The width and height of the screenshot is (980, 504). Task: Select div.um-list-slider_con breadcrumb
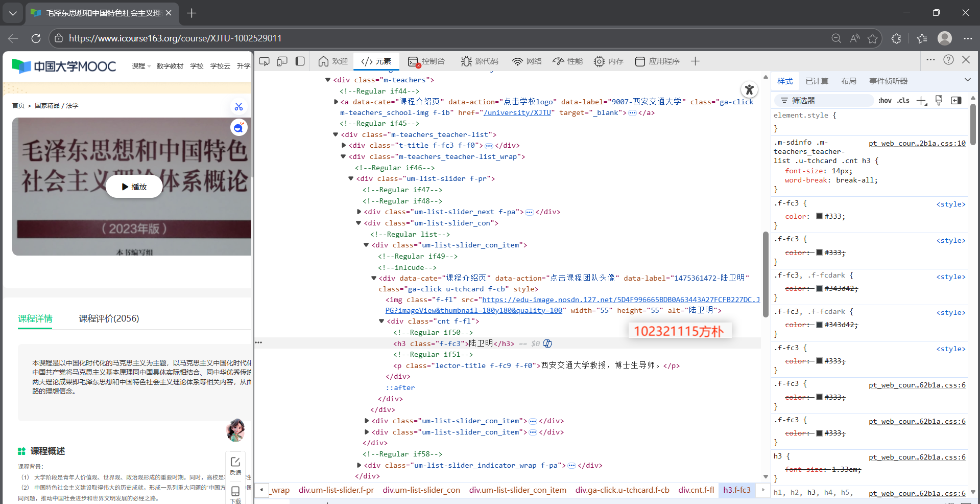tap(421, 490)
